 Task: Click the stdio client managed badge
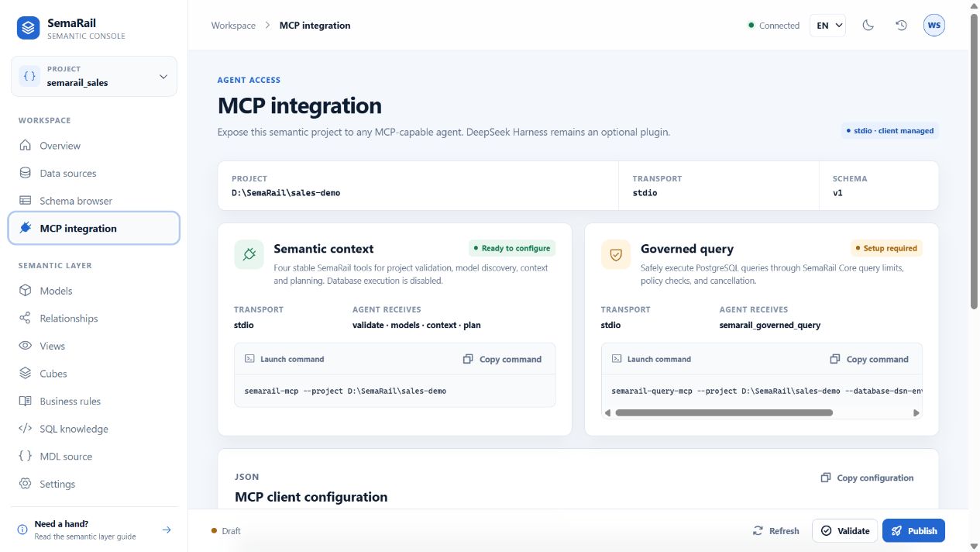(x=890, y=131)
